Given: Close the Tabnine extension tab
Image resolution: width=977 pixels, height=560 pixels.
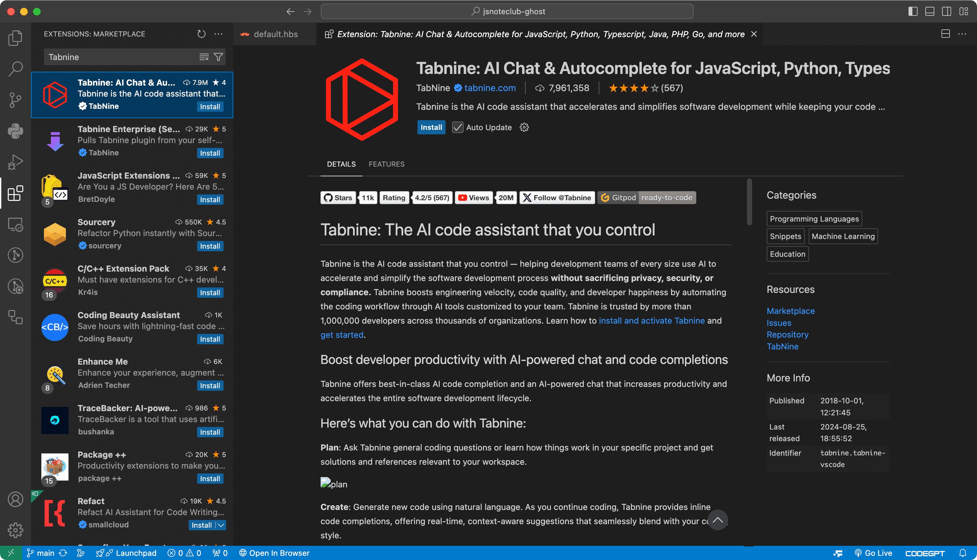Looking at the screenshot, I should point(754,34).
